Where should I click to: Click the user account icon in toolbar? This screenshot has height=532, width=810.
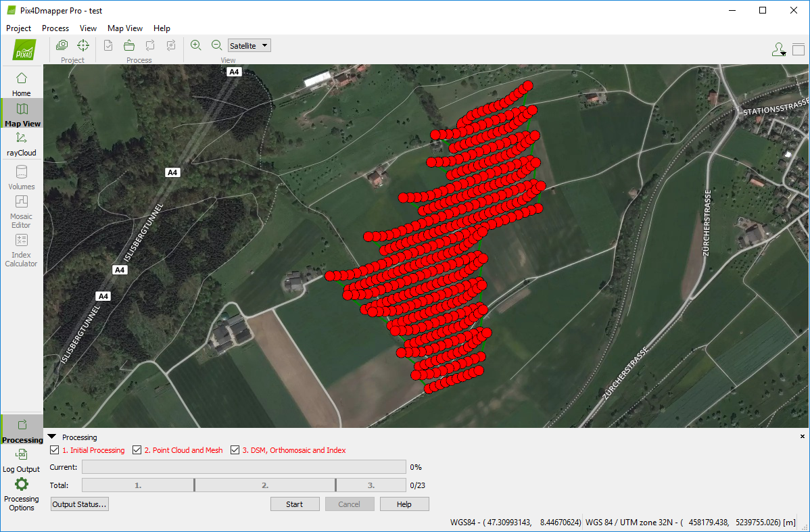[x=777, y=49]
